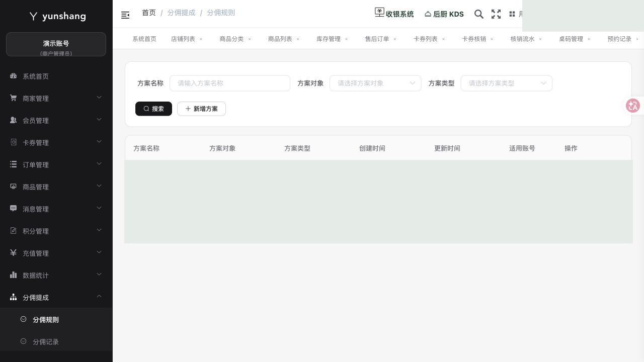Image resolution: width=644 pixels, height=362 pixels.
Task: Expand the 商品管理 sidebar menu
Action: [56, 187]
